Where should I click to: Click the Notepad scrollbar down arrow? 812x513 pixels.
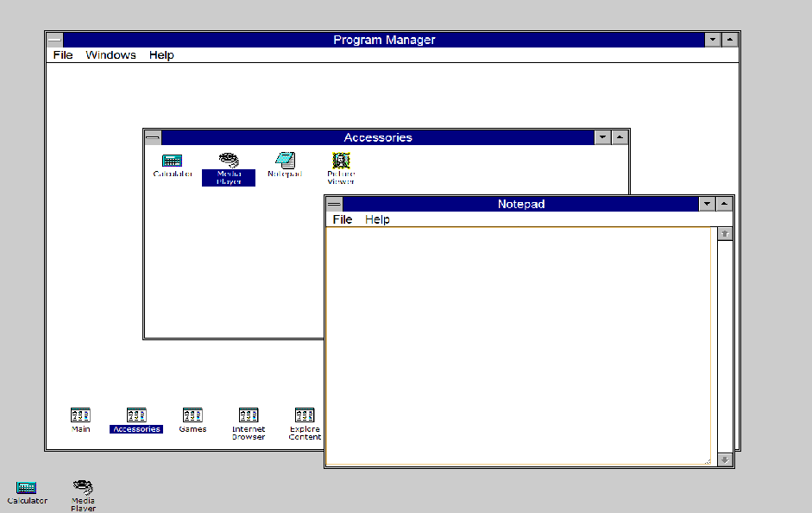[725, 459]
